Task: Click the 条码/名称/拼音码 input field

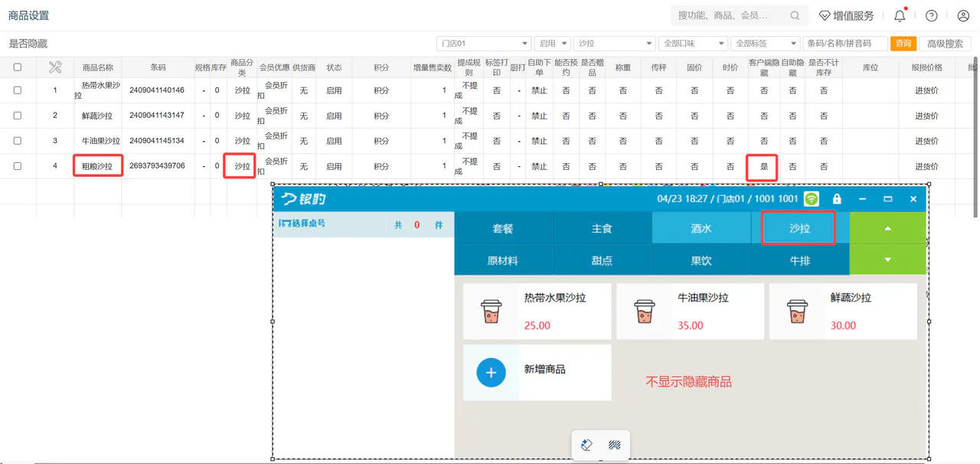Action: click(845, 44)
